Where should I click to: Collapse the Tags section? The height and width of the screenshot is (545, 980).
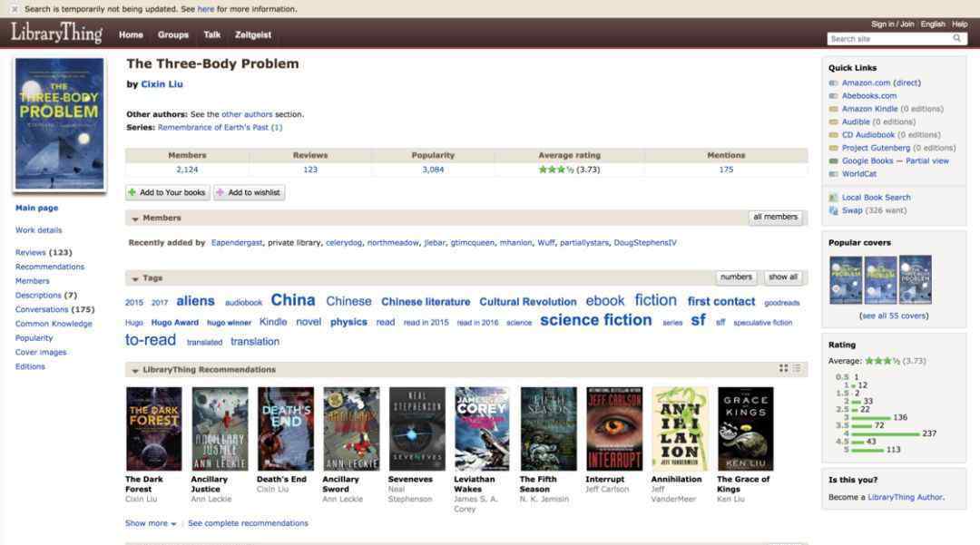point(135,278)
